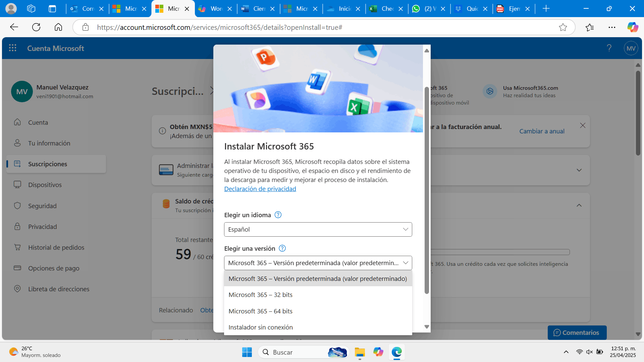This screenshot has width=644, height=362.
Task: Collapse the Saldo de créditos section
Action: click(579, 205)
